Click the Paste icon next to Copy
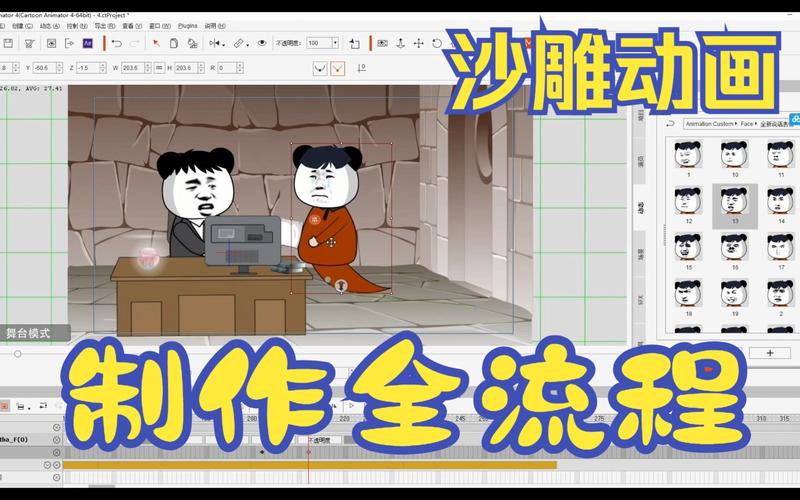Image resolution: width=800 pixels, height=500 pixels. (x=192, y=43)
